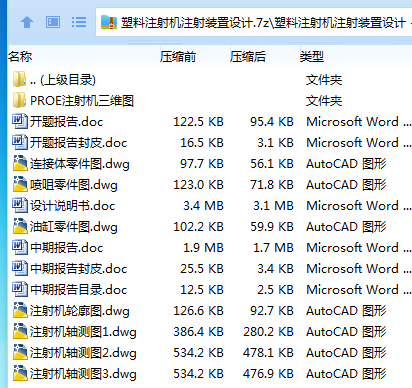
Task: Click the 3.4 MB size of 设计说明书.doc
Action: [203, 206]
